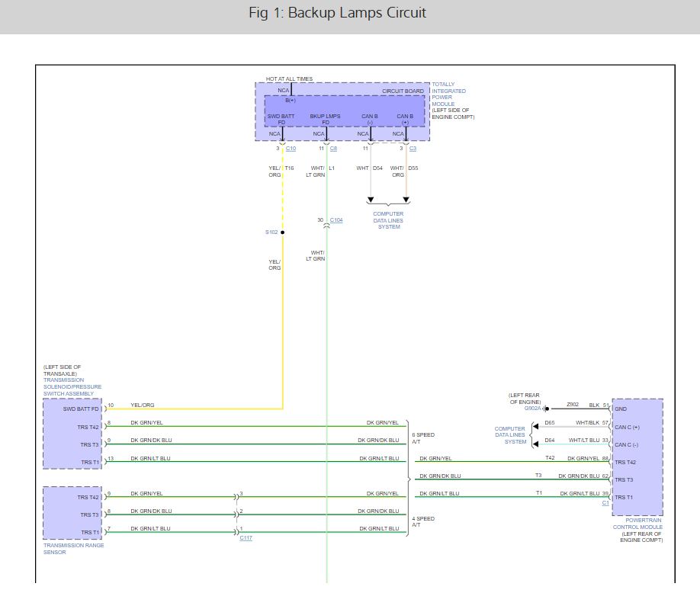Screen dimensions: 700x609
Task: Click the '6 SPEED A/T' label
Action: (423, 438)
